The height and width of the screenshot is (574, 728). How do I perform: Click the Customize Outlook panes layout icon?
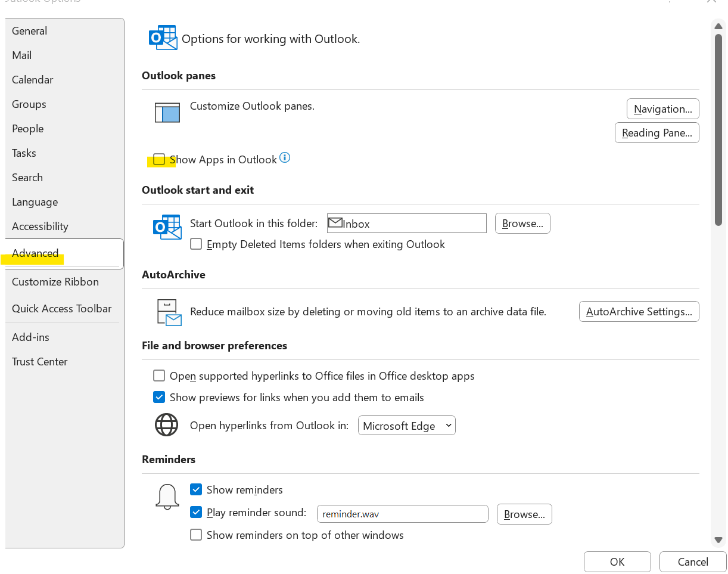click(167, 113)
